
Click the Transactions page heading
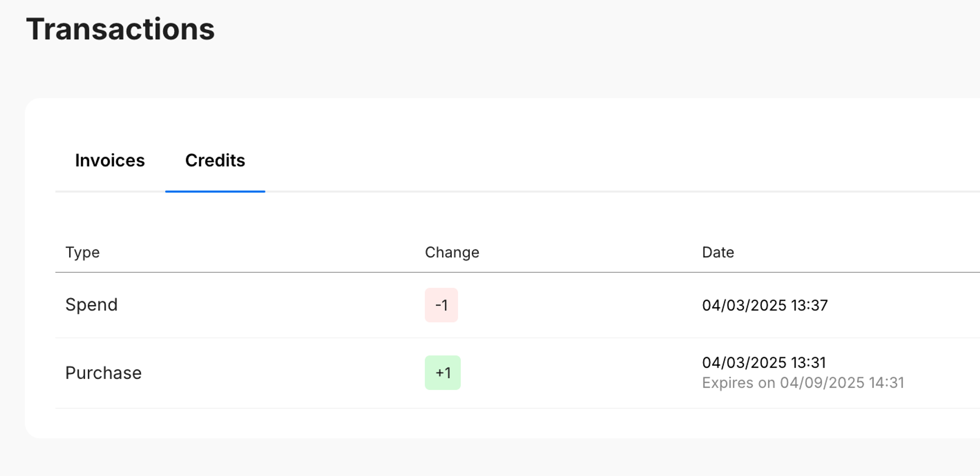(x=120, y=29)
